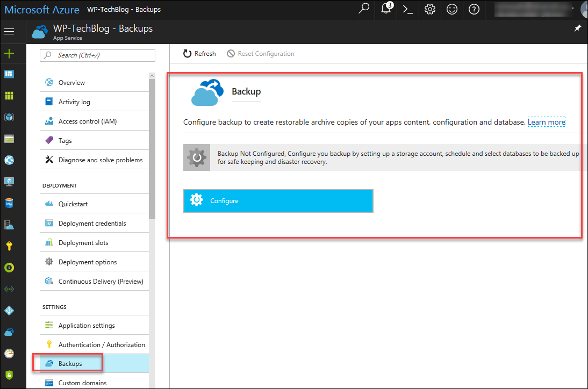Click the WP-TechBlog - Backups breadcrumb

[x=124, y=9]
